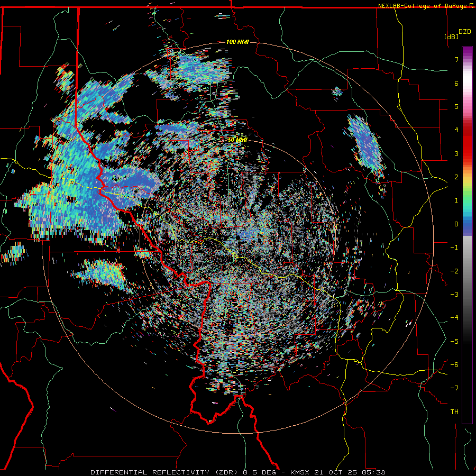Click the 0 value on color scale

click(x=456, y=224)
